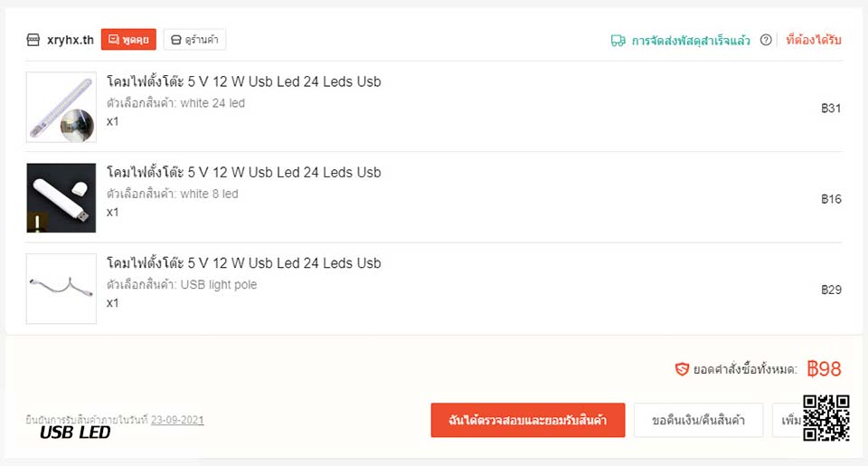Click the shop storefront icon beside xryhx.th
868x466 pixels.
pos(33,40)
